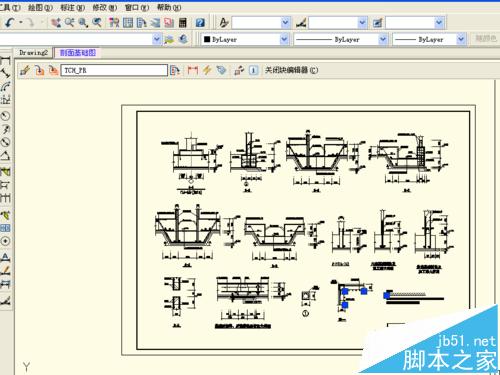
Task: Select the Arc Length dimension tool
Action: [x=5, y=86]
